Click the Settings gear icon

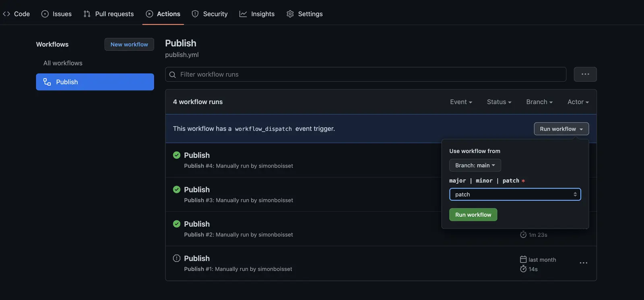pos(290,14)
